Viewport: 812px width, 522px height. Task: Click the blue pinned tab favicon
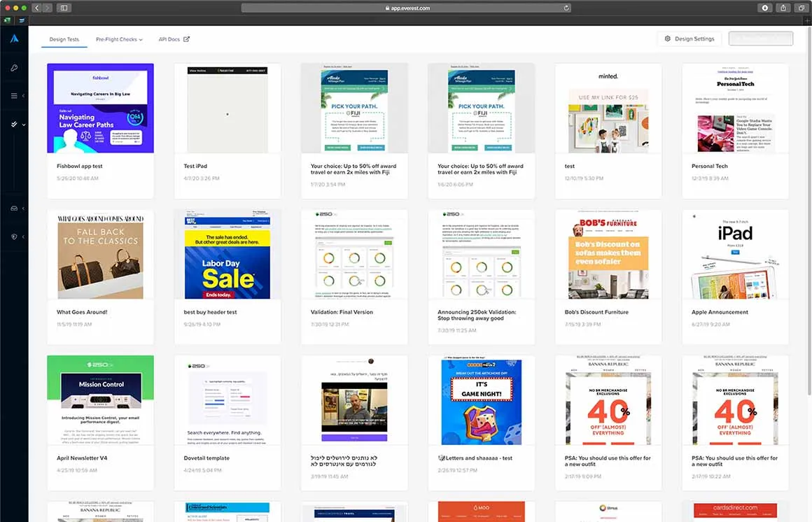point(22,21)
